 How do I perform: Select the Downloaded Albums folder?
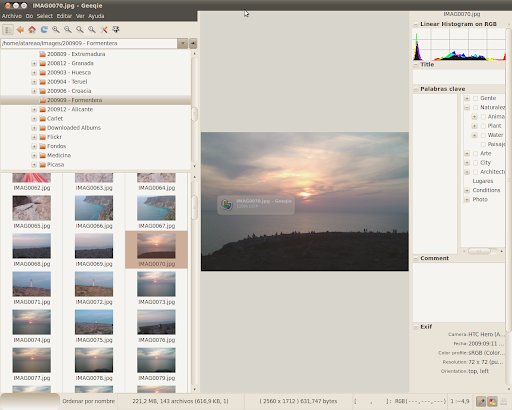click(x=74, y=128)
